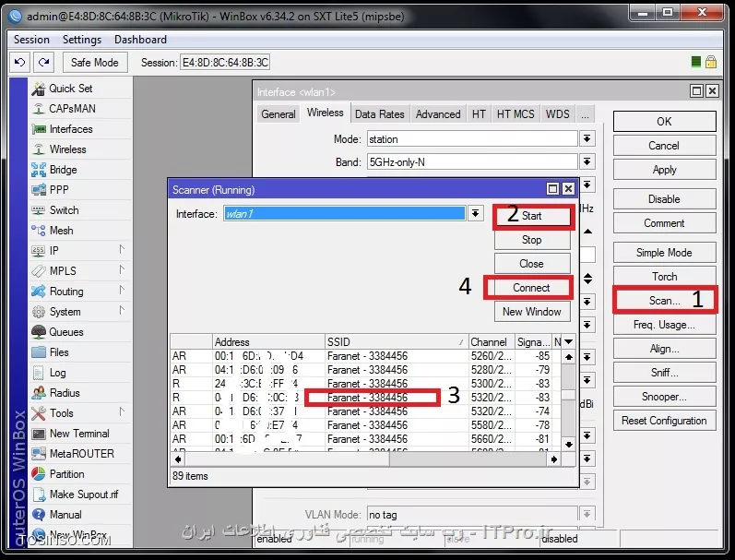The image size is (735, 560).
Task: Open Queues in the sidebar
Action: (x=66, y=332)
